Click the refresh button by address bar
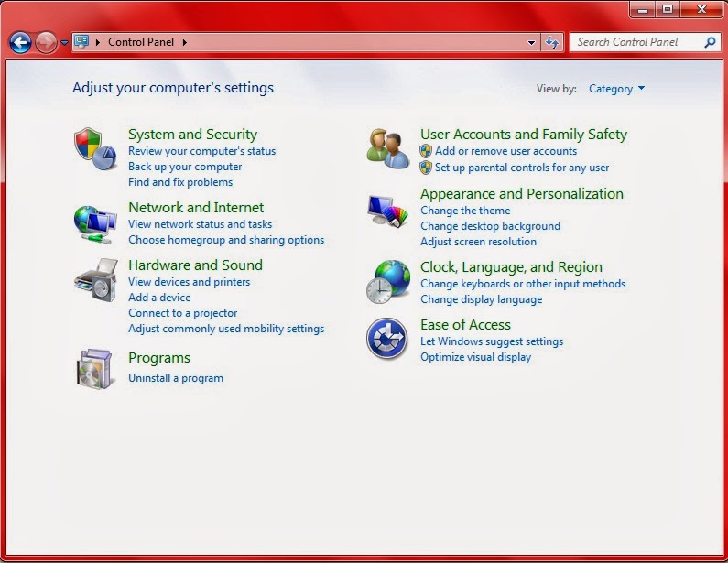 (x=552, y=43)
